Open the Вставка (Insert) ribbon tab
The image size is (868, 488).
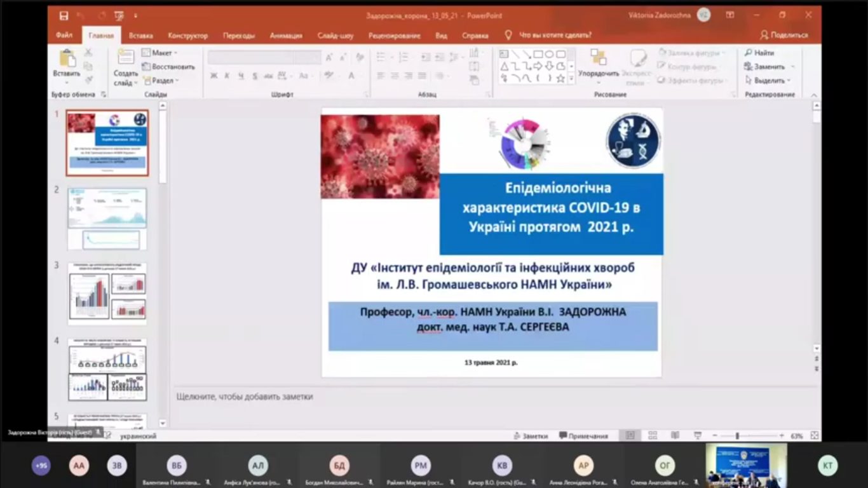point(140,36)
